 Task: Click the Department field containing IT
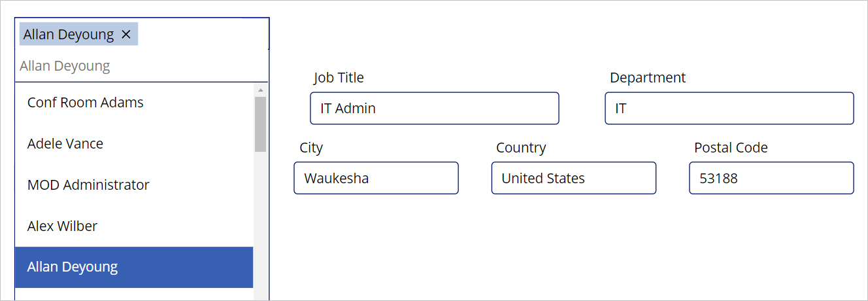pyautogui.click(x=729, y=108)
